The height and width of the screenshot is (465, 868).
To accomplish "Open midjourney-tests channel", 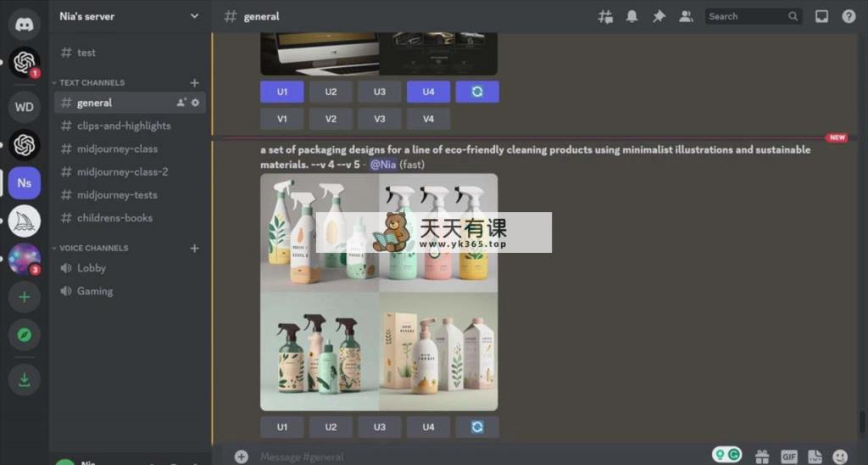I will coord(130,194).
